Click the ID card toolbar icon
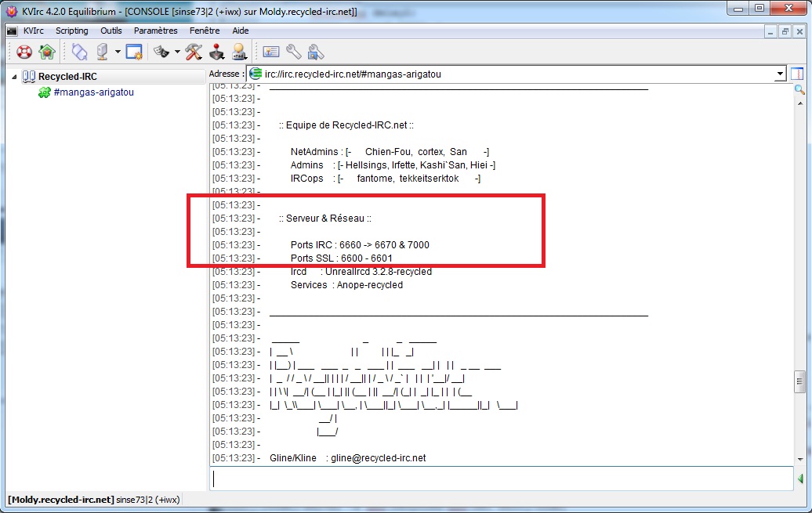 coord(271,52)
